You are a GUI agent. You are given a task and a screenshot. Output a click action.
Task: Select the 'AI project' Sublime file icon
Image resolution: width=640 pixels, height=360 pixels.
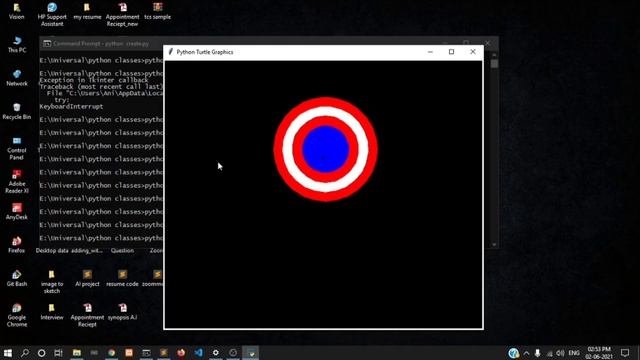pyautogui.click(x=87, y=278)
